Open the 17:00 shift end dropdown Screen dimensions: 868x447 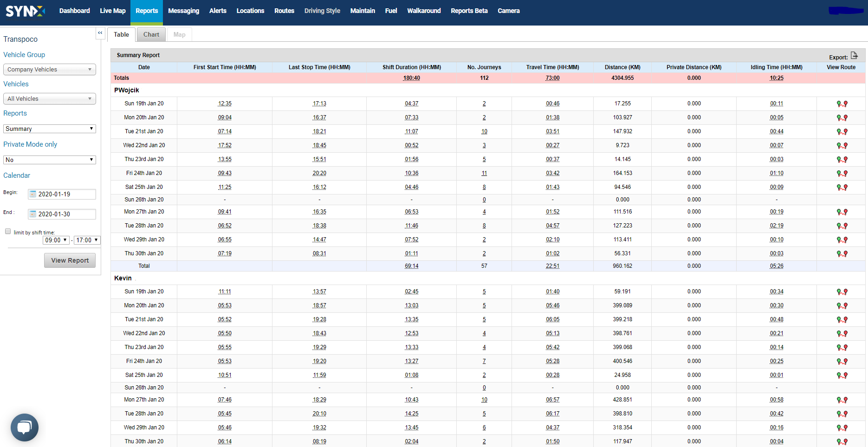87,240
